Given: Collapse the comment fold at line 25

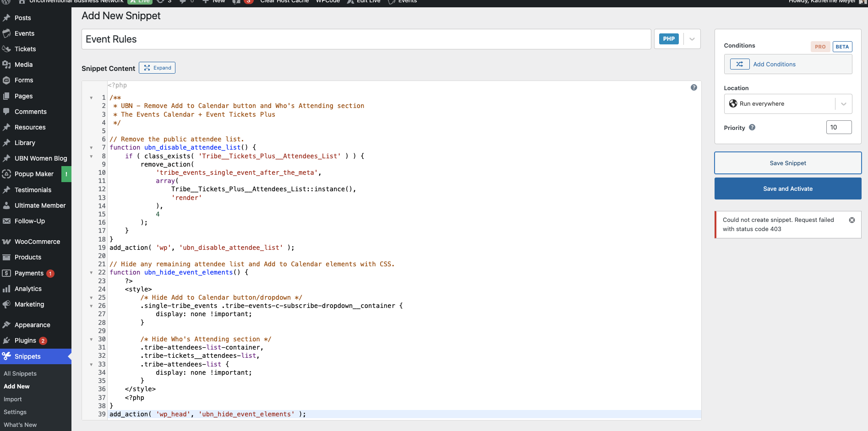Looking at the screenshot, I should pos(91,298).
